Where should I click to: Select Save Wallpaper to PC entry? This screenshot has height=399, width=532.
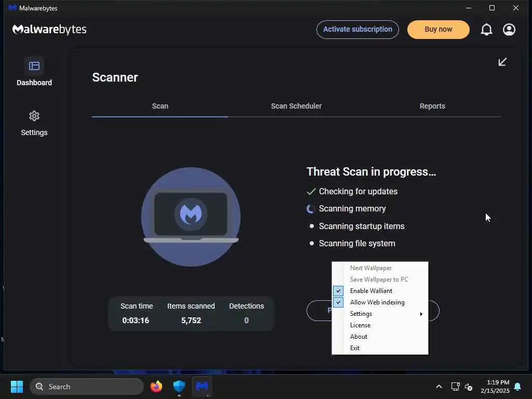(380, 280)
